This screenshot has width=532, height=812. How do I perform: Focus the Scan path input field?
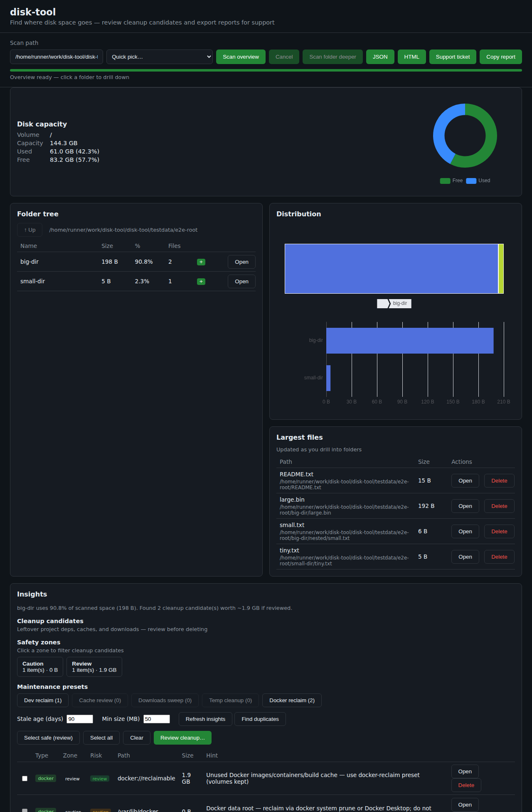pos(57,57)
